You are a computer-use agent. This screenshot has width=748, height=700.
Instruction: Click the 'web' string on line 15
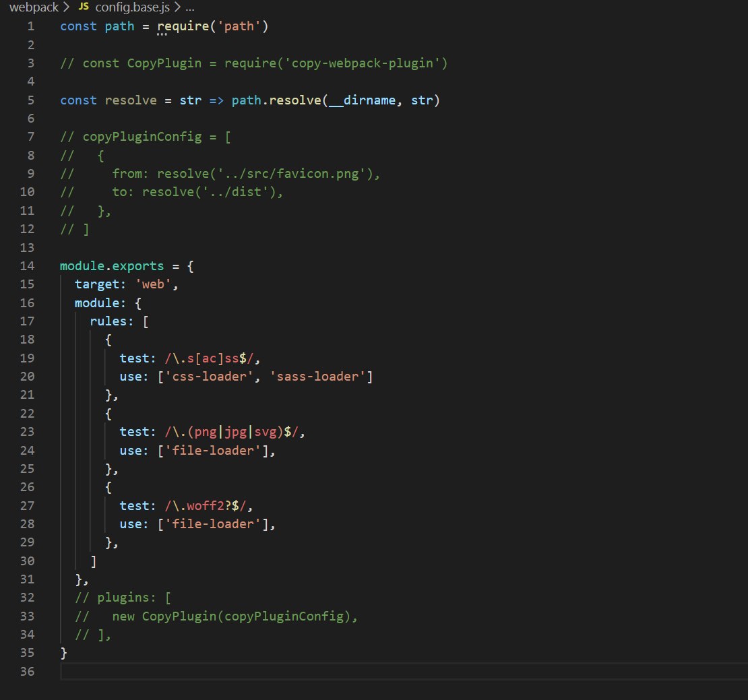tap(153, 285)
